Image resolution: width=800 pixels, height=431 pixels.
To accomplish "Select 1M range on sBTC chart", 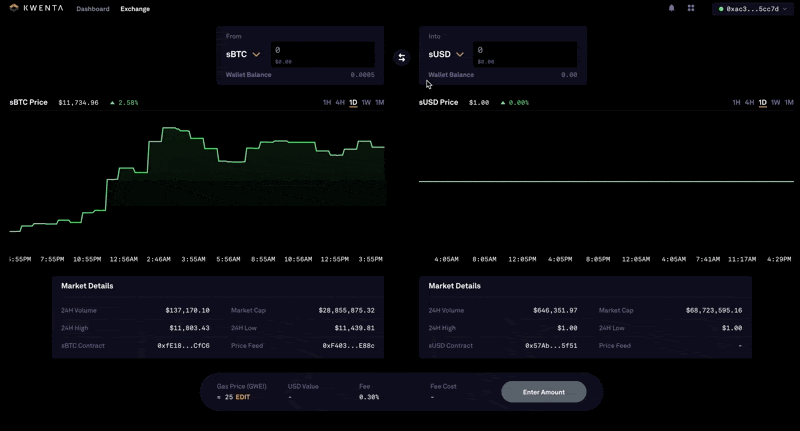I will (380, 103).
